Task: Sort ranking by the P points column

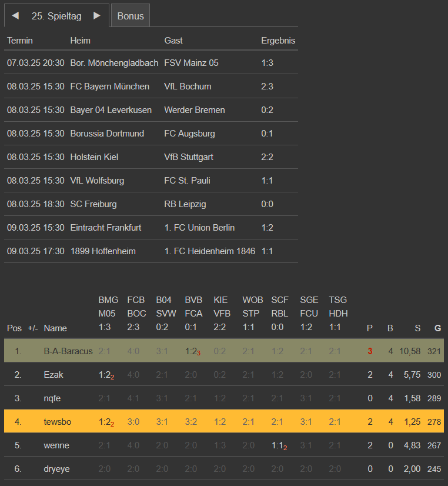Action: (370, 328)
